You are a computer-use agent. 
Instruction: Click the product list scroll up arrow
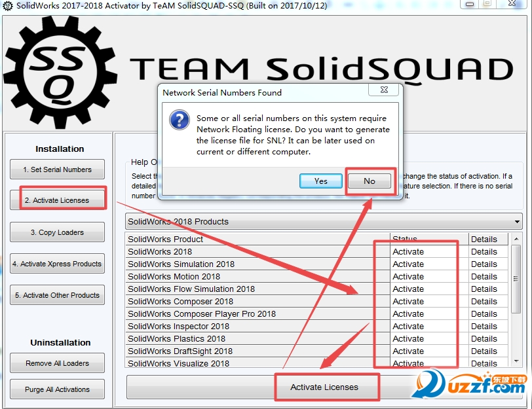pos(516,240)
